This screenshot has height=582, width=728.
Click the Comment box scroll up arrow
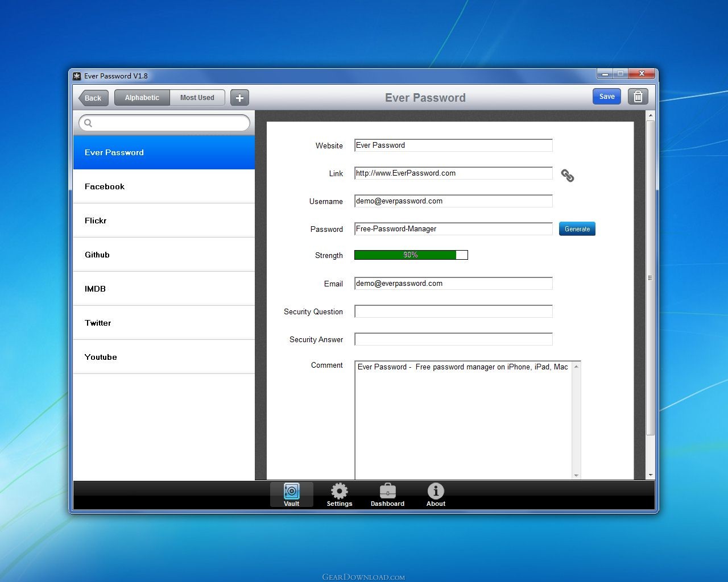pyautogui.click(x=576, y=367)
